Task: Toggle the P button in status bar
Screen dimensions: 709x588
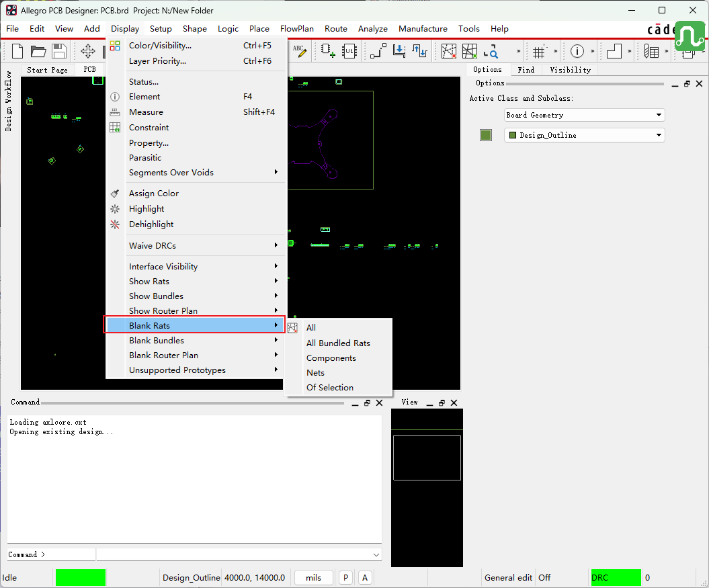Action: (345, 578)
